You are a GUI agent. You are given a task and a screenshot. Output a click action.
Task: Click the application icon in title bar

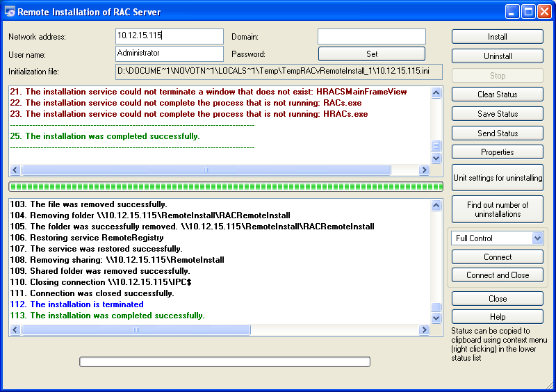tap(10, 12)
